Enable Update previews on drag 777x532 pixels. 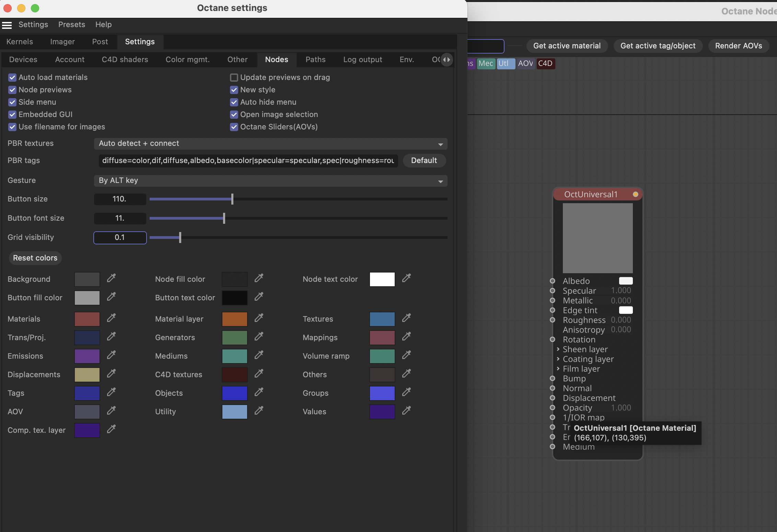tap(234, 78)
